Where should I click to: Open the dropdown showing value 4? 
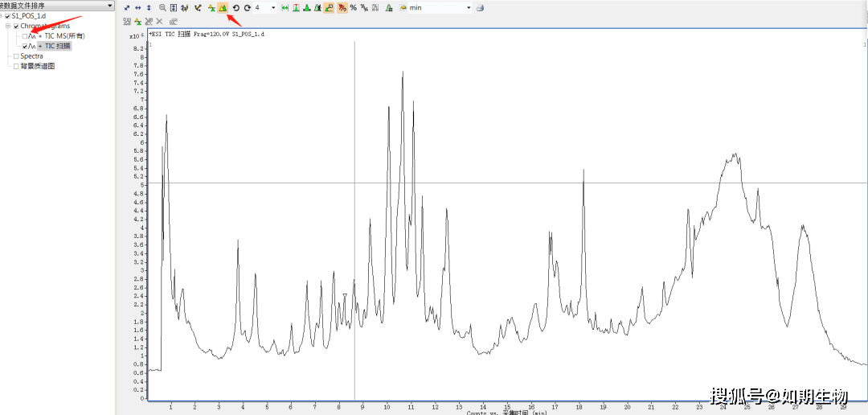point(273,7)
